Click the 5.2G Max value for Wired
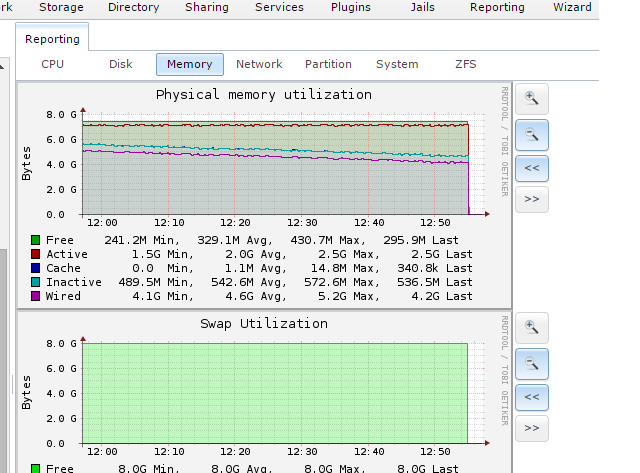The height and width of the screenshot is (473, 640). [x=349, y=296]
